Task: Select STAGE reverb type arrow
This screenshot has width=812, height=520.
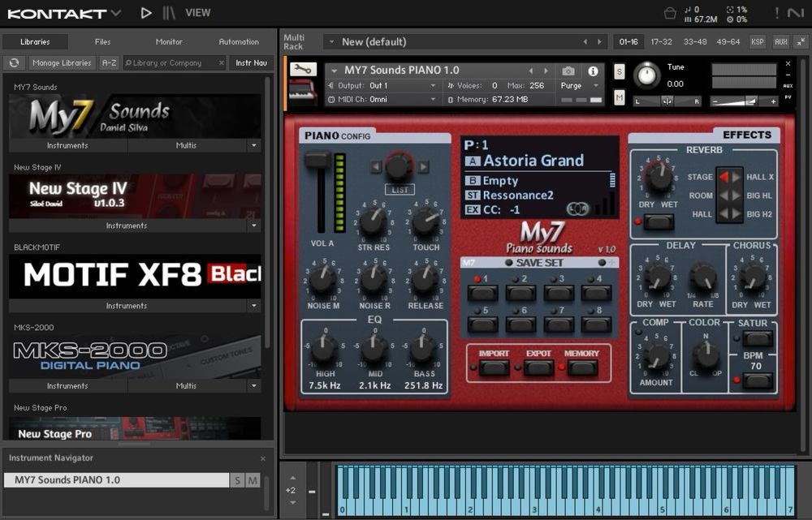Action: 723,177
